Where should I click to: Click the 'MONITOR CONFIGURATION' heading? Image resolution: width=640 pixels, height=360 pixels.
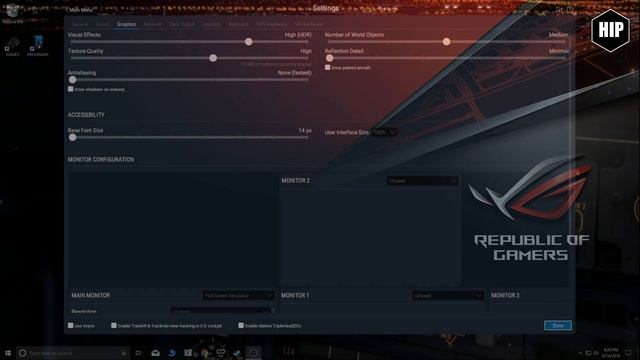coord(101,159)
